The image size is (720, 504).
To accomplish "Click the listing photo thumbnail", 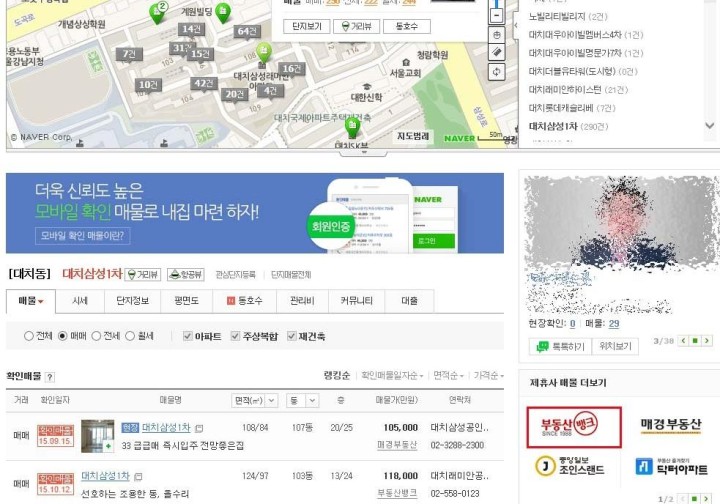I will click(97, 436).
